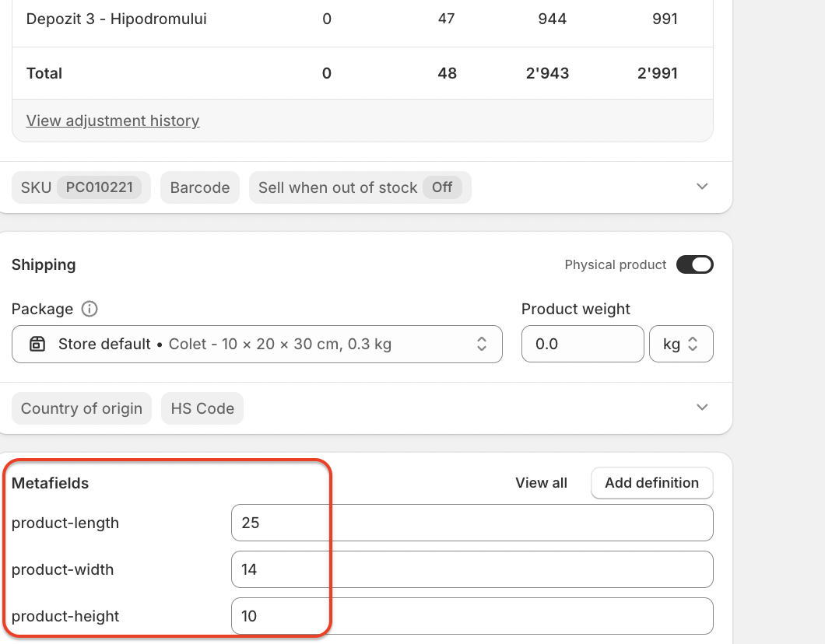Click the Product weight input field
825x644 pixels.
[x=582, y=344]
